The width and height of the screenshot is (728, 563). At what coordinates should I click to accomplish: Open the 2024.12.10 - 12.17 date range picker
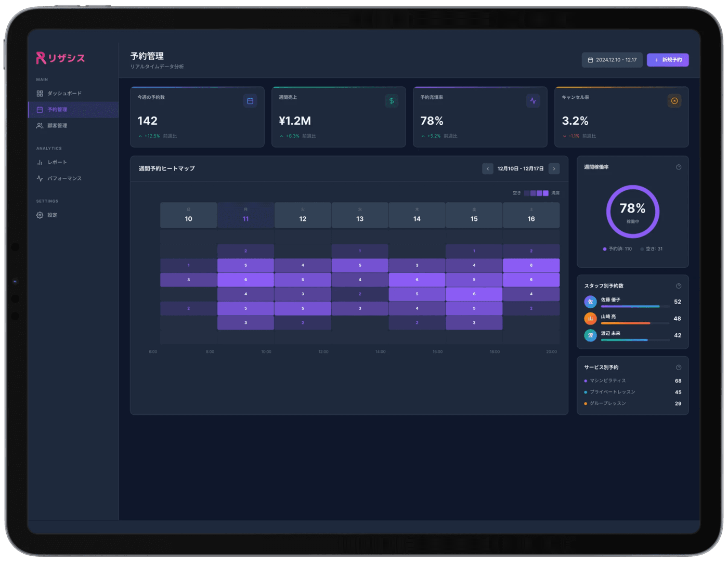612,60
